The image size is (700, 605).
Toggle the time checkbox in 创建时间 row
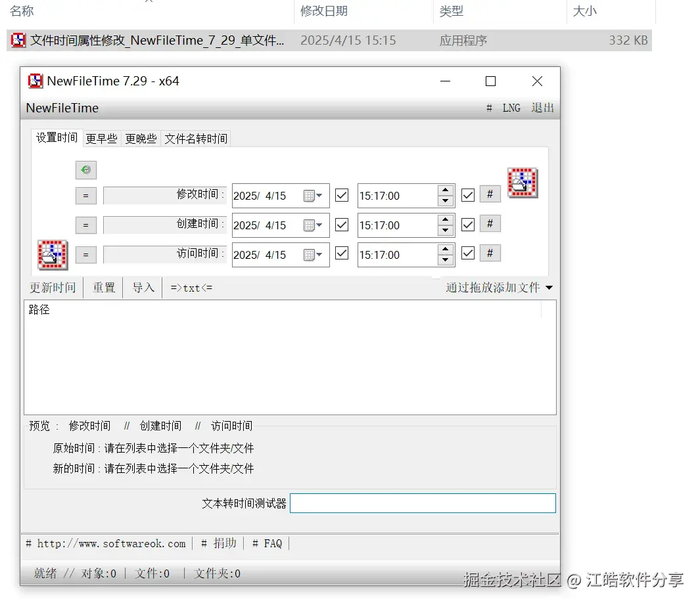[467, 225]
